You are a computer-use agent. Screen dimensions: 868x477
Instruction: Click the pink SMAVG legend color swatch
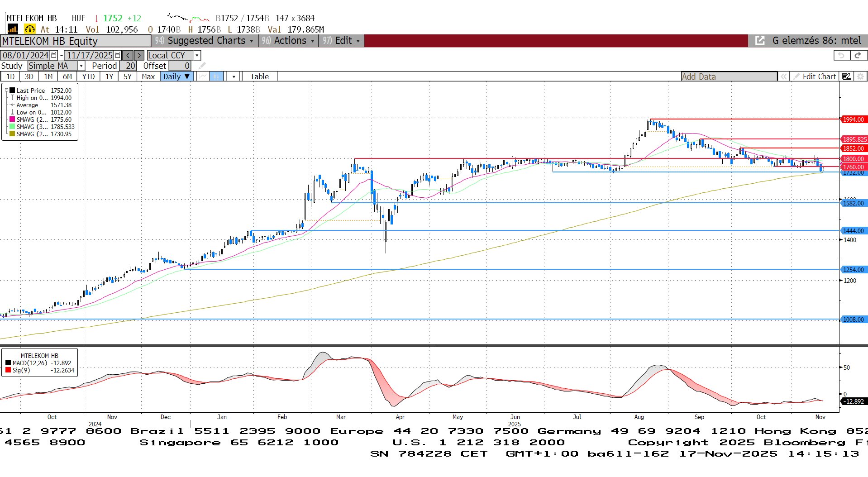coord(12,119)
